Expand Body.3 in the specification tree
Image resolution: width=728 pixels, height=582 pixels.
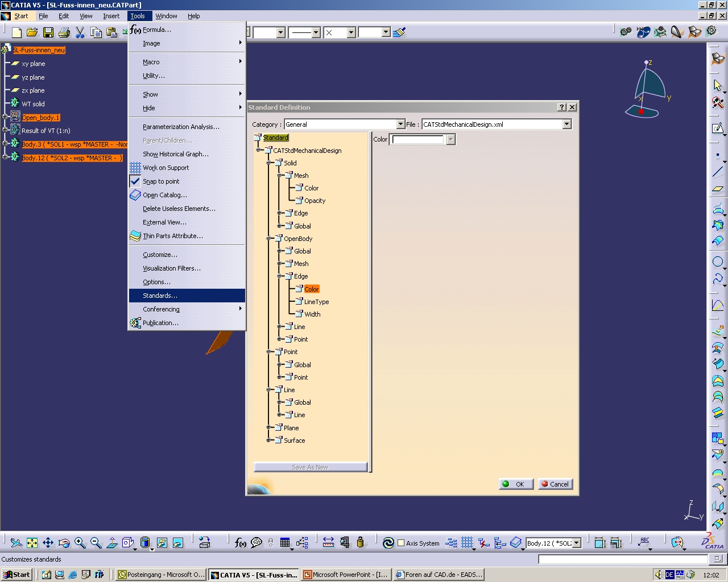[5, 144]
